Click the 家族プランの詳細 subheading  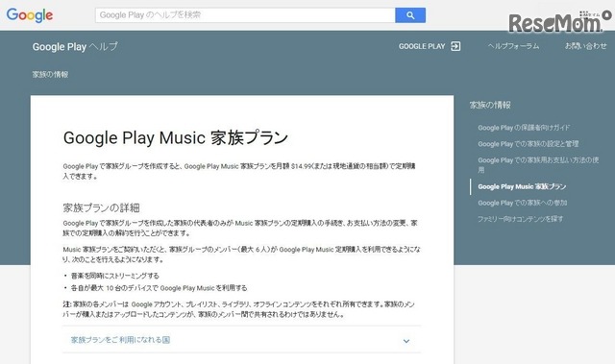click(101, 207)
